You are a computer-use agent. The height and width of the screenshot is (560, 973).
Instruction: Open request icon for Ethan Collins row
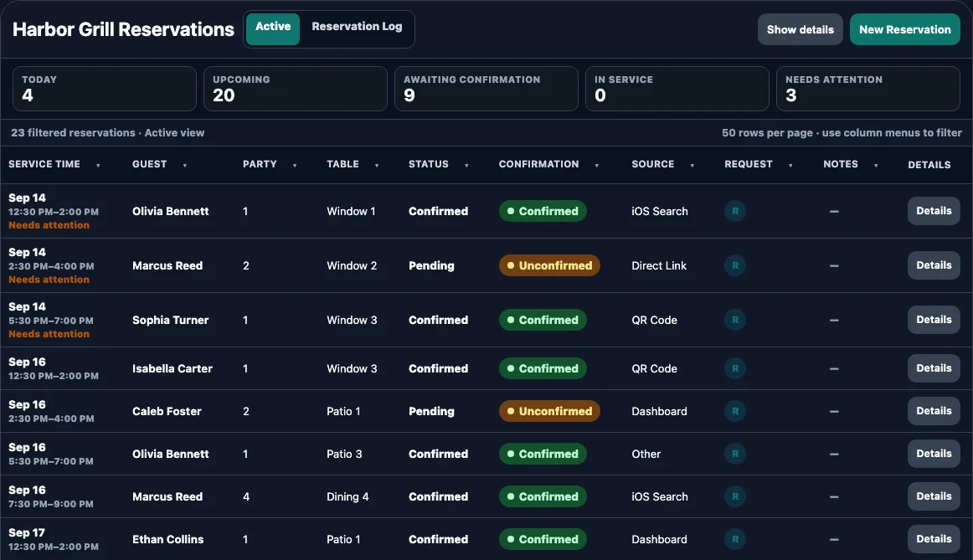[734, 540]
